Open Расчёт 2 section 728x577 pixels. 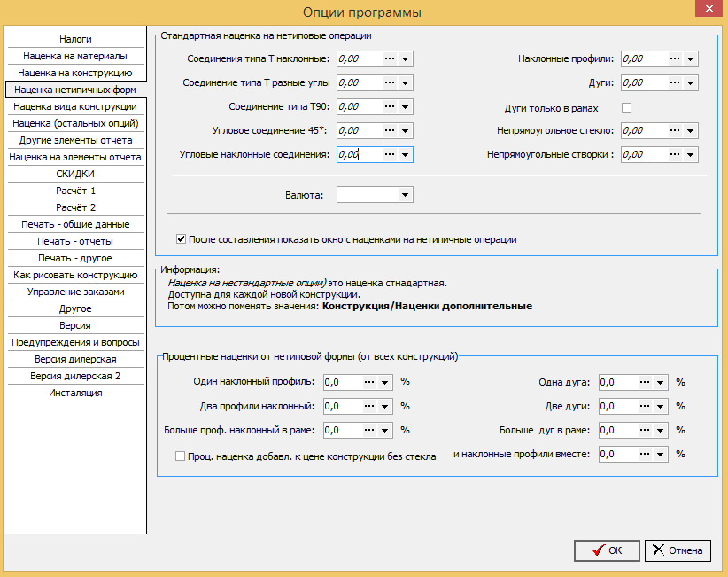pos(75,207)
